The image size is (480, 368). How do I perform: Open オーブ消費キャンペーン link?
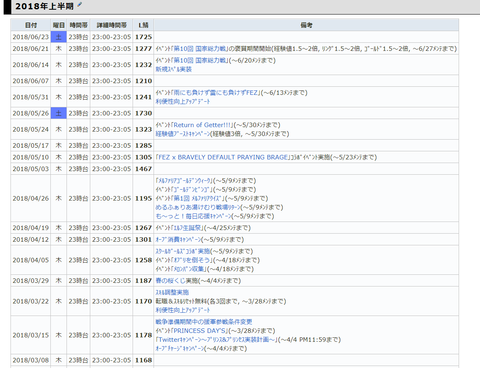click(x=178, y=240)
